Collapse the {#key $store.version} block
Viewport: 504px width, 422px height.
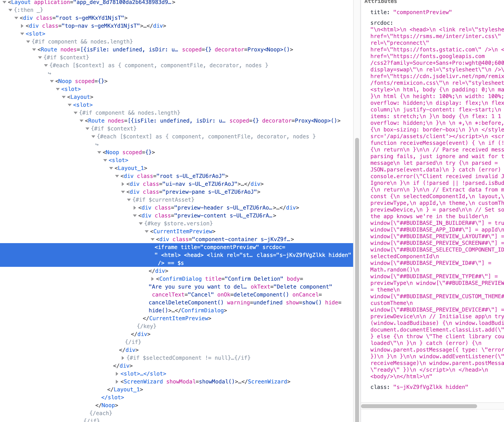pyautogui.click(x=141, y=223)
